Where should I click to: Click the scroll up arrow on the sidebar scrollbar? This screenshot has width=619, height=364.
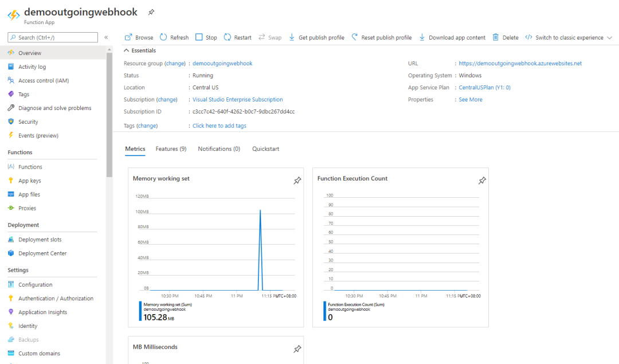tap(109, 50)
